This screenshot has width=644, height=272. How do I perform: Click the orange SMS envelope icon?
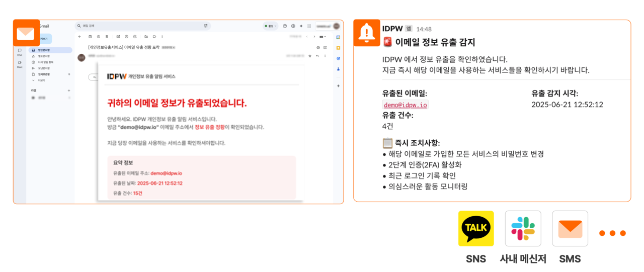(x=570, y=229)
